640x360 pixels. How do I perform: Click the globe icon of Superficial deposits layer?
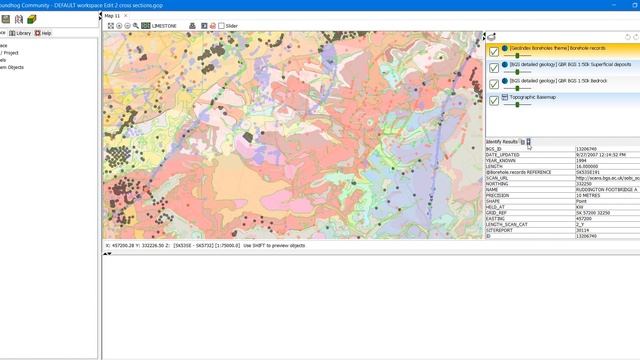click(505, 64)
